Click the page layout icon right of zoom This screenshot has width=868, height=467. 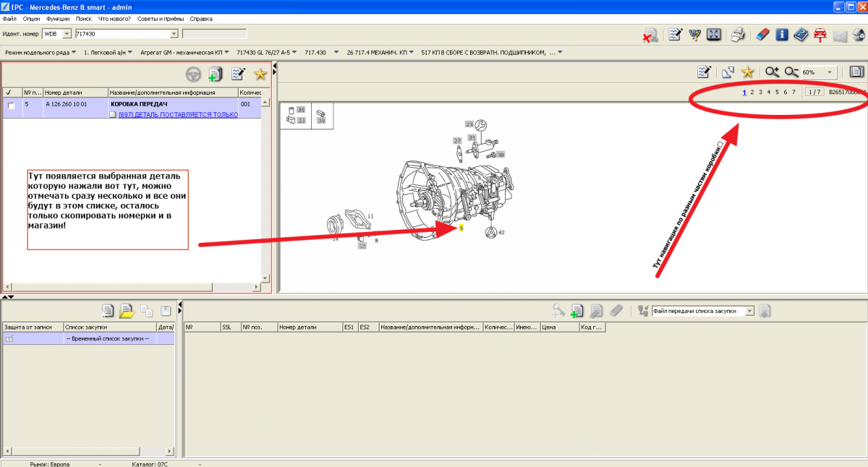(x=856, y=72)
